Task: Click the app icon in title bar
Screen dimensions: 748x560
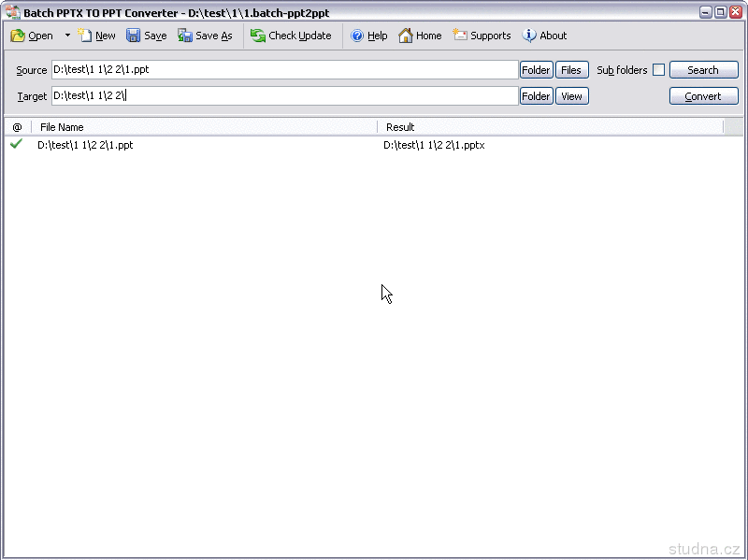Action: click(x=13, y=12)
